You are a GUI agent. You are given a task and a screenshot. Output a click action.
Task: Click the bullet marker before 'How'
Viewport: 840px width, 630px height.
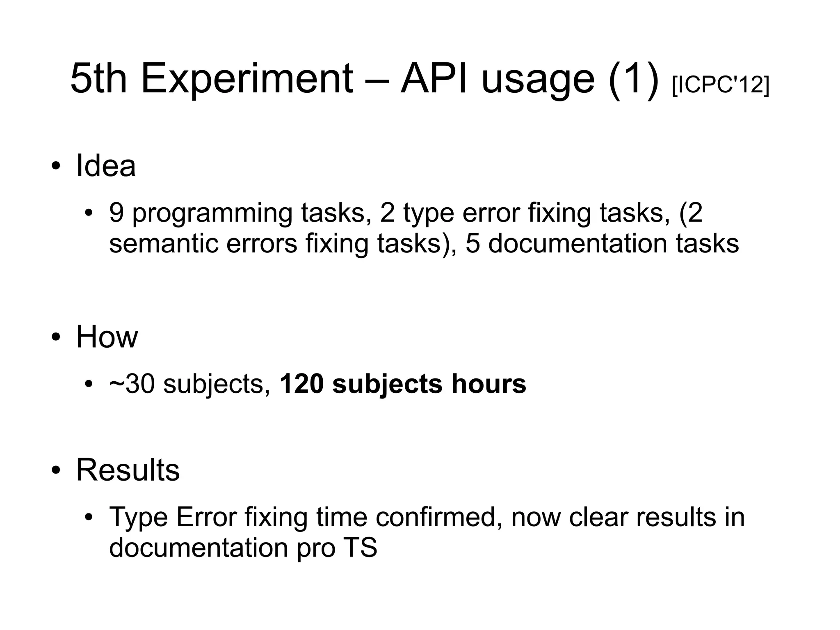click(x=56, y=338)
